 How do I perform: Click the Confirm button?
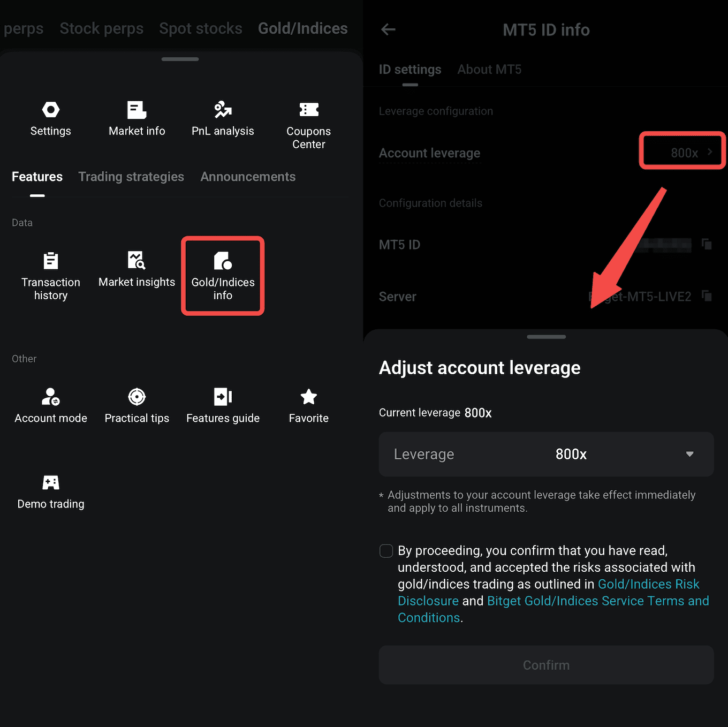(547, 665)
